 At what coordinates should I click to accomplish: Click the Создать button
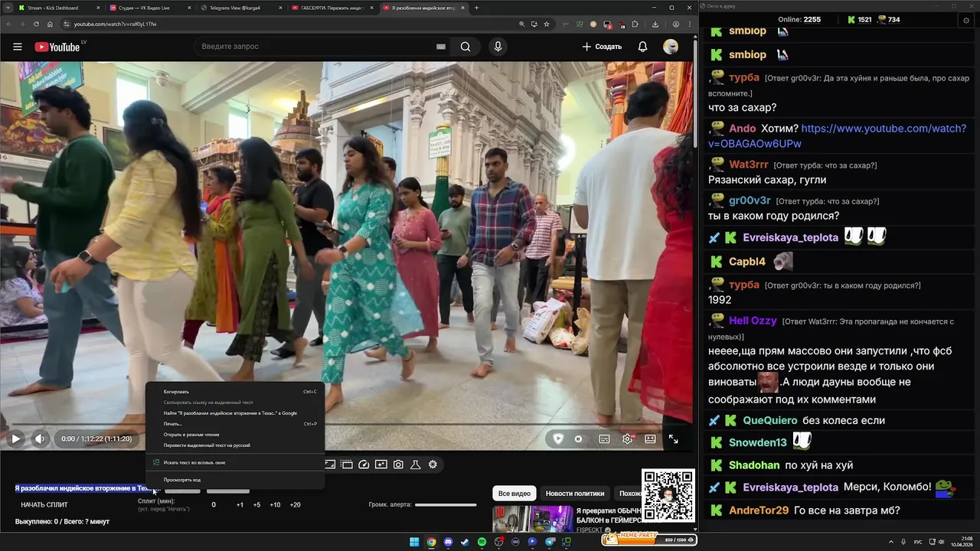click(x=602, y=47)
